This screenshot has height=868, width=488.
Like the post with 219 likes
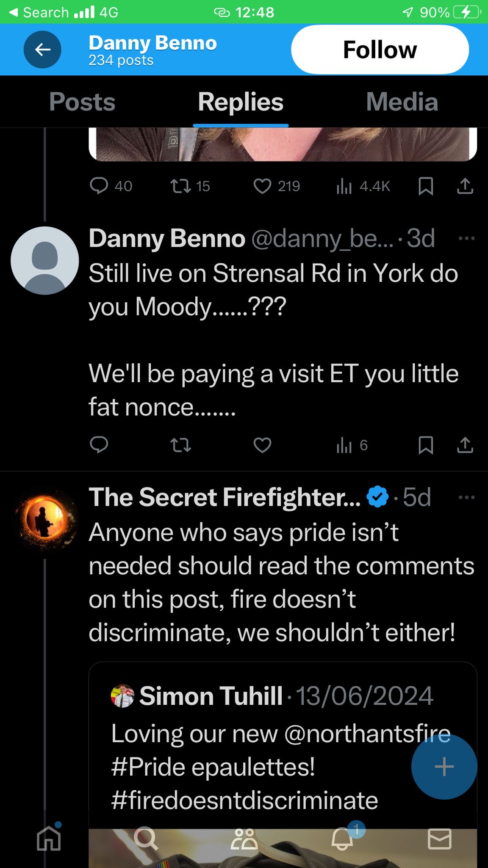tap(262, 186)
